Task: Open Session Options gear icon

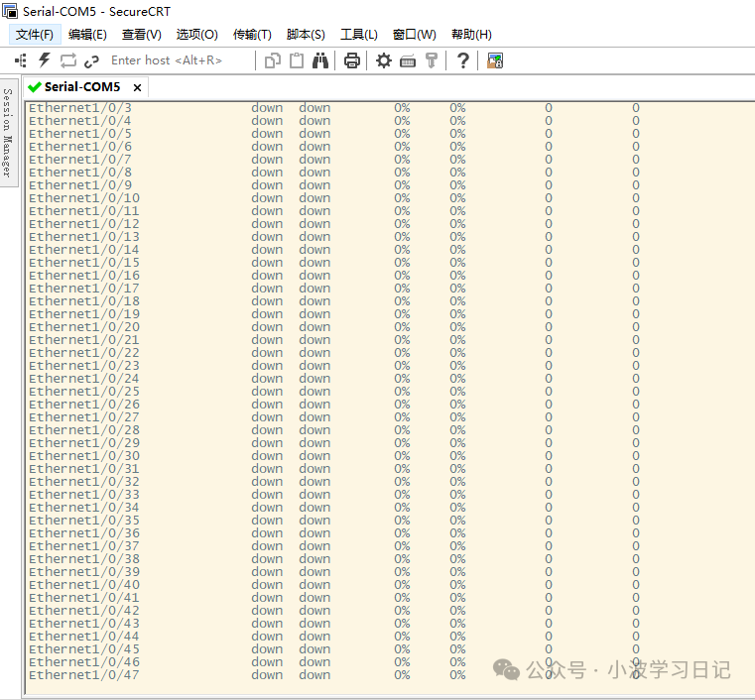Action: tap(384, 60)
